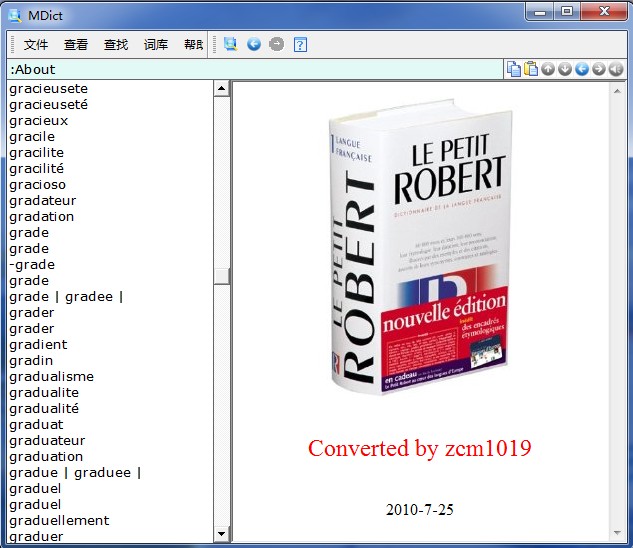This screenshot has height=548, width=633.
Task: Click the gray up arrow previous entry icon
Action: click(548, 69)
